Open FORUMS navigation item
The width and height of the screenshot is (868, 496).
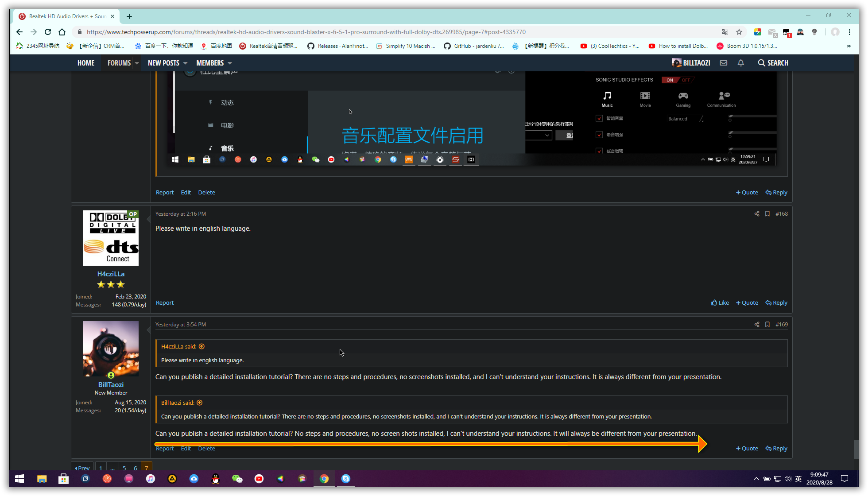tap(119, 63)
